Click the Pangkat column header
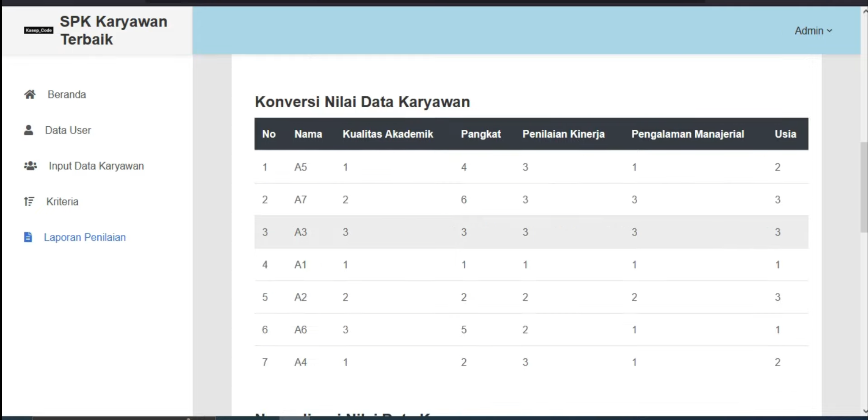868x420 pixels. 481,134
